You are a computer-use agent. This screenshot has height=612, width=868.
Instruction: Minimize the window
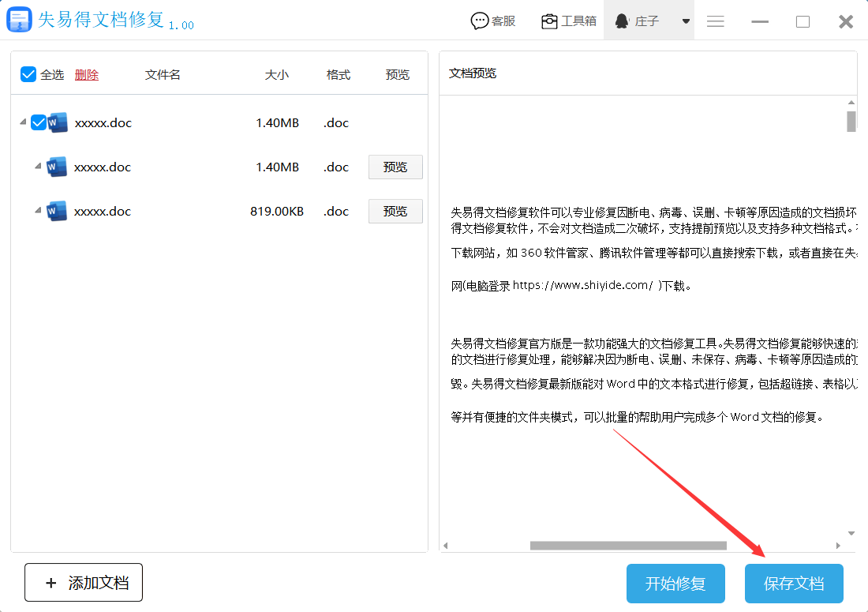(x=759, y=21)
